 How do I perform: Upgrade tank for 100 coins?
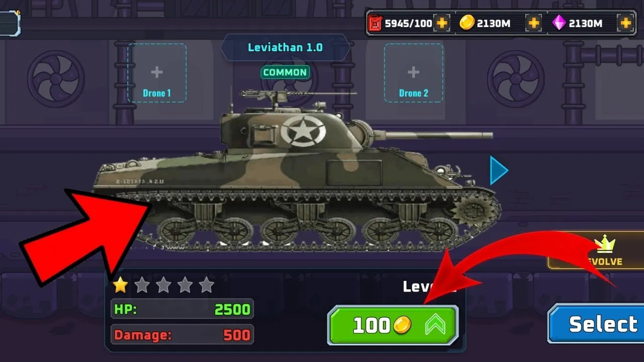click(x=393, y=325)
